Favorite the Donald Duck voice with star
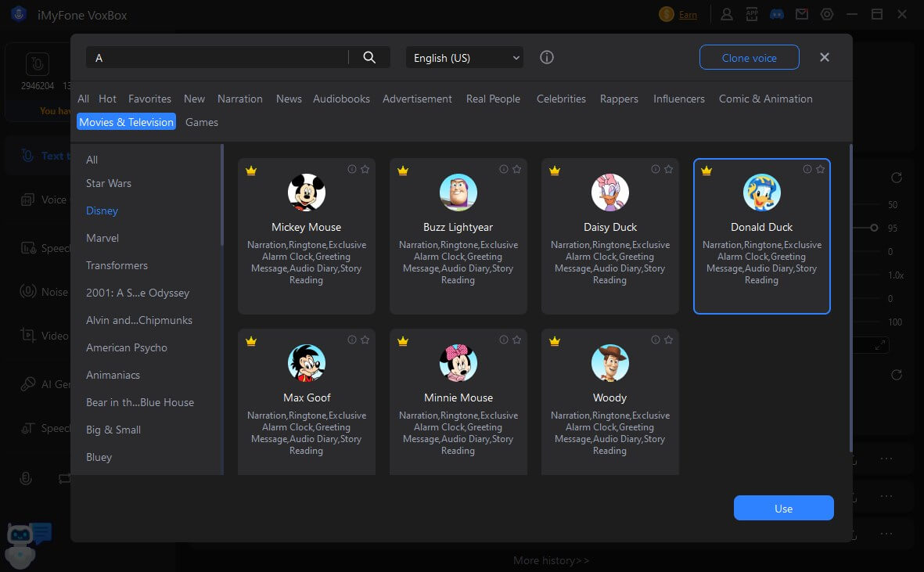 (x=820, y=169)
